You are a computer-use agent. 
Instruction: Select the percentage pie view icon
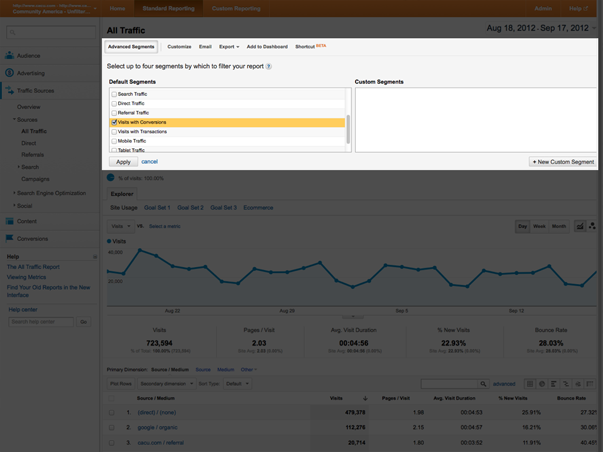click(x=541, y=384)
